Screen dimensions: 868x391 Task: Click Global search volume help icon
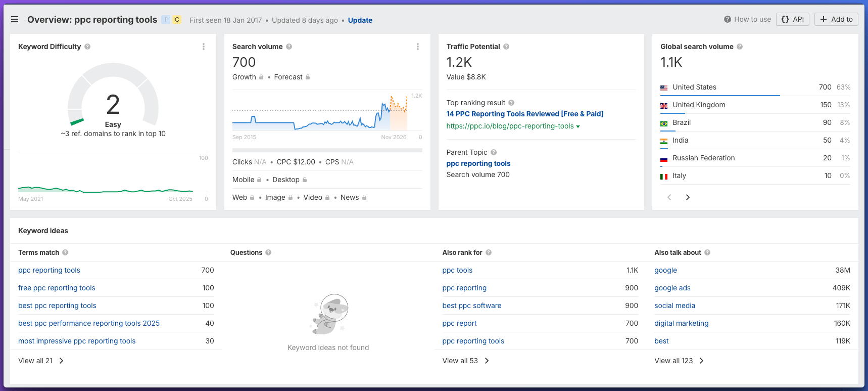click(x=740, y=47)
